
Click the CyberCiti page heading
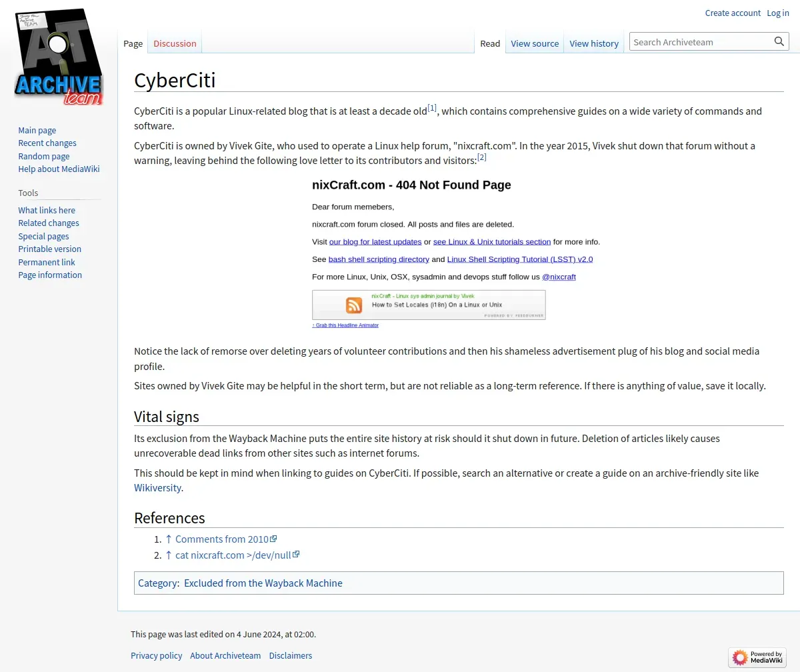[x=175, y=80]
